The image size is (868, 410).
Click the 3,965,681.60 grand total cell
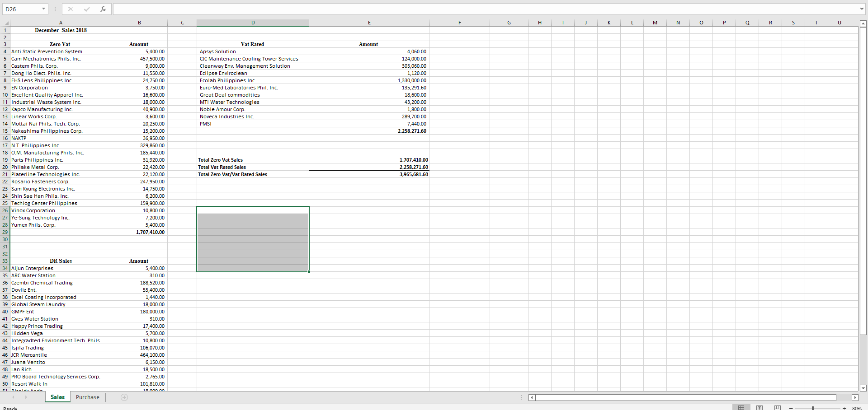pos(369,174)
